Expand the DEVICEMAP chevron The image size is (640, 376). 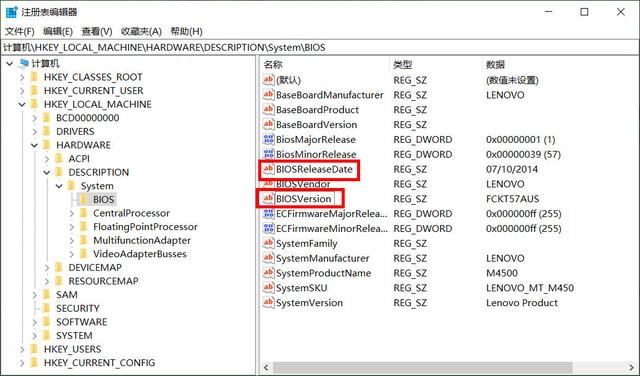click(x=47, y=268)
